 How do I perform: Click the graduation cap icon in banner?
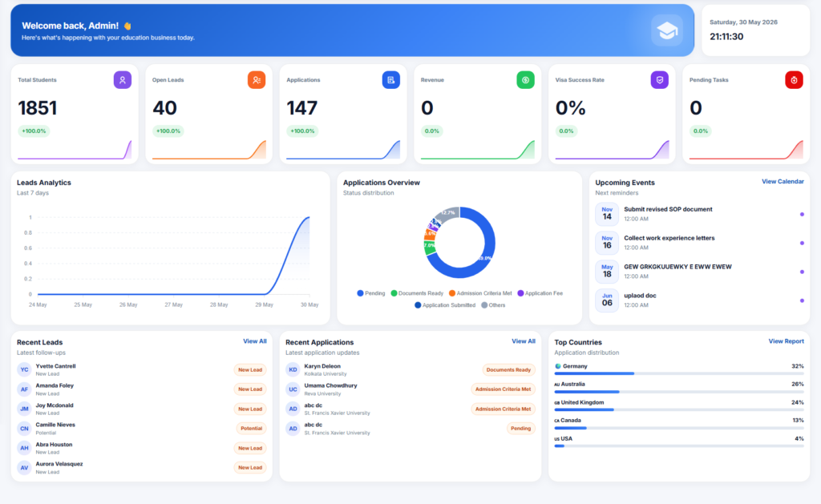coord(667,30)
